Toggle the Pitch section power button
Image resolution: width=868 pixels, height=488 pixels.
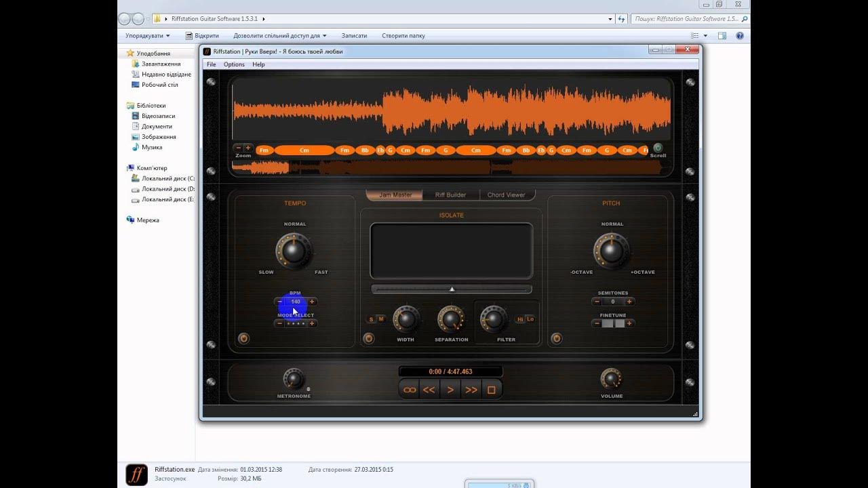click(x=556, y=338)
